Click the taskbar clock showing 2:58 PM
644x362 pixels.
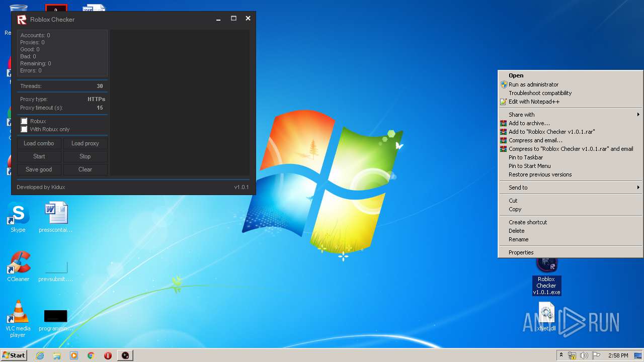pos(618,355)
